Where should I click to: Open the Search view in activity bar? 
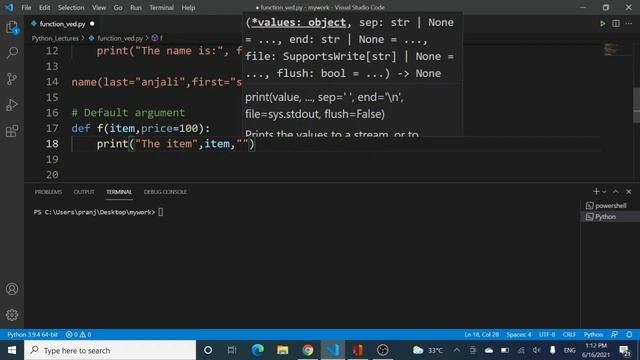point(12,53)
